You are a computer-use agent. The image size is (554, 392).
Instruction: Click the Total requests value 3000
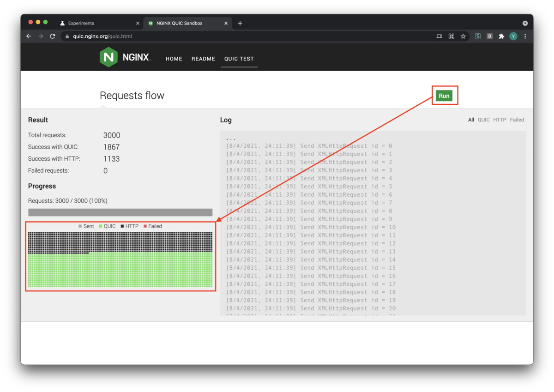(112, 135)
